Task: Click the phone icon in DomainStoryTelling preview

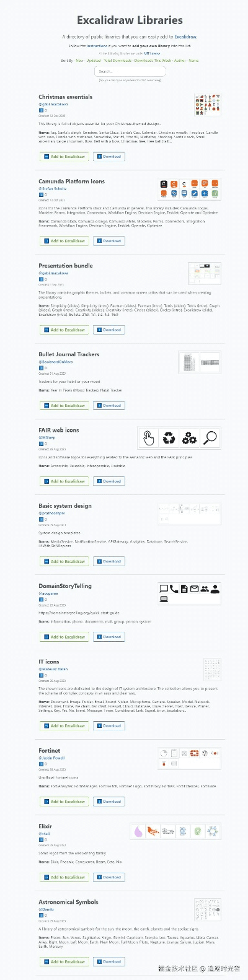Action: click(174, 588)
